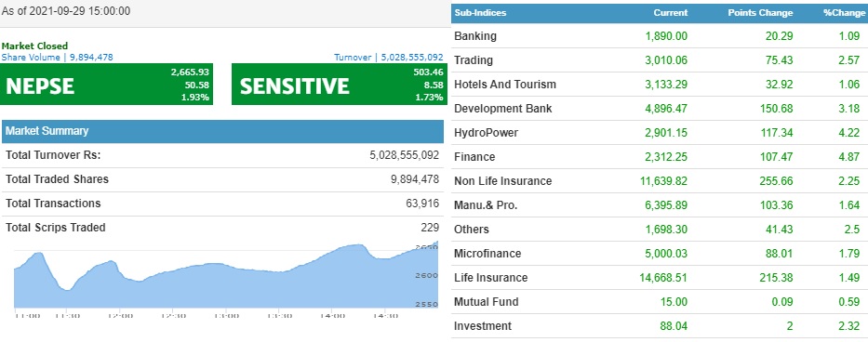Click the HydroPower row name

486,133
